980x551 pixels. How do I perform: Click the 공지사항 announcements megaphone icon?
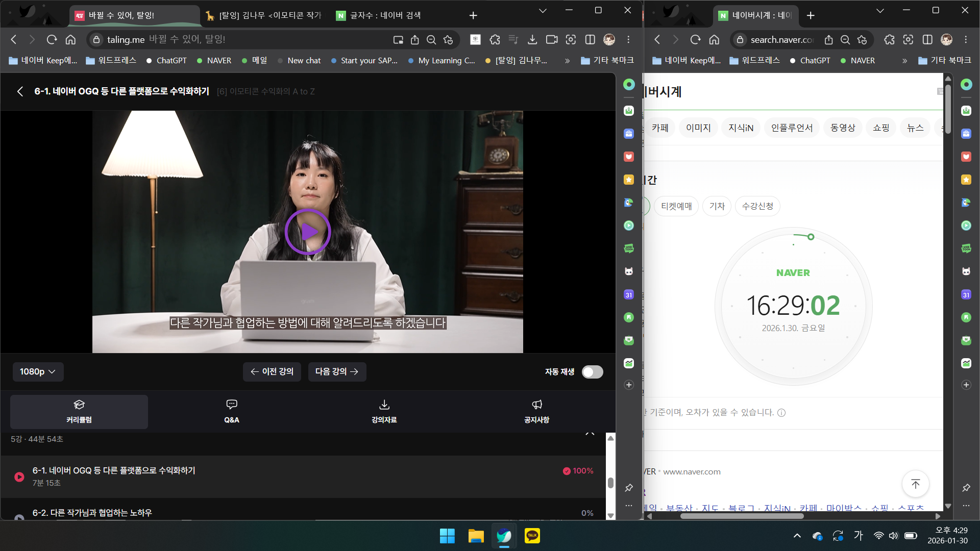tap(536, 405)
